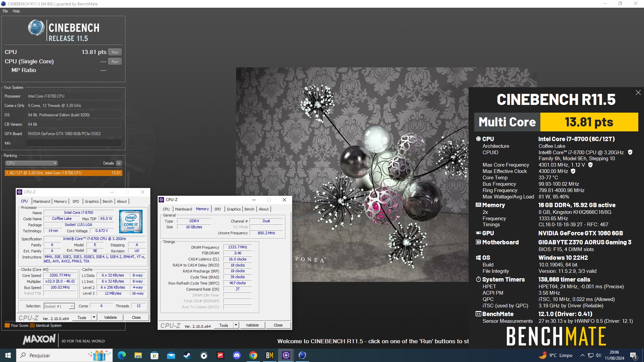Click the CPU chip icon in BenchMate panel
The image size is (644, 362).
(478, 139)
